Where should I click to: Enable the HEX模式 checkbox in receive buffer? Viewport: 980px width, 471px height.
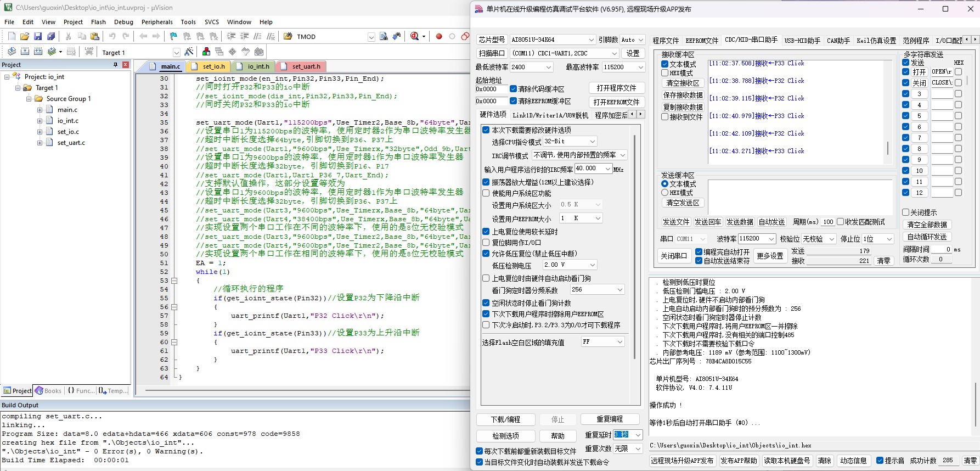[664, 73]
